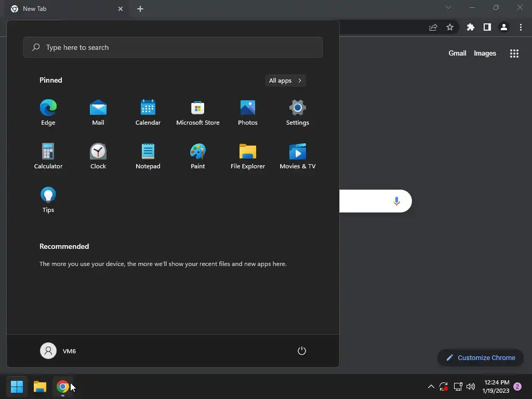Open the clock and date flyout
This screenshot has width=532, height=399.
pos(496,387)
